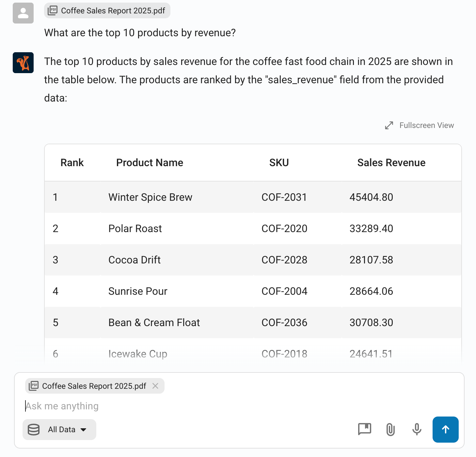Viewport: 476px width, 457px height.
Task: Click the send message arrow button
Action: tap(445, 429)
